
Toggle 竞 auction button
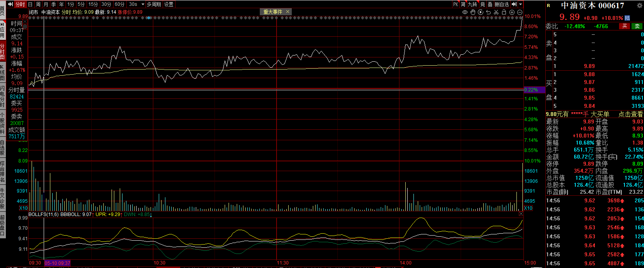coord(483,4)
